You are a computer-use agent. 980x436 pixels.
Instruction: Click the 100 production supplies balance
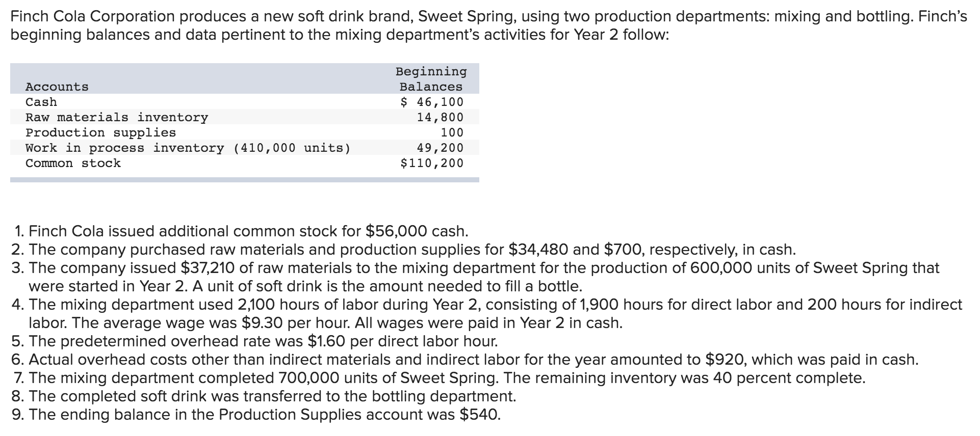(452, 133)
